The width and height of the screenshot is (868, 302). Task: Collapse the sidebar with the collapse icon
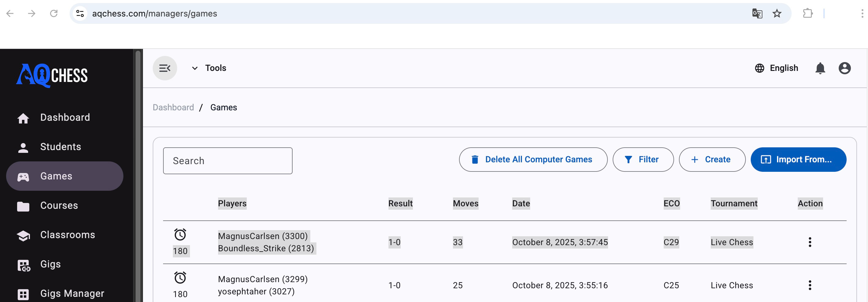click(165, 68)
